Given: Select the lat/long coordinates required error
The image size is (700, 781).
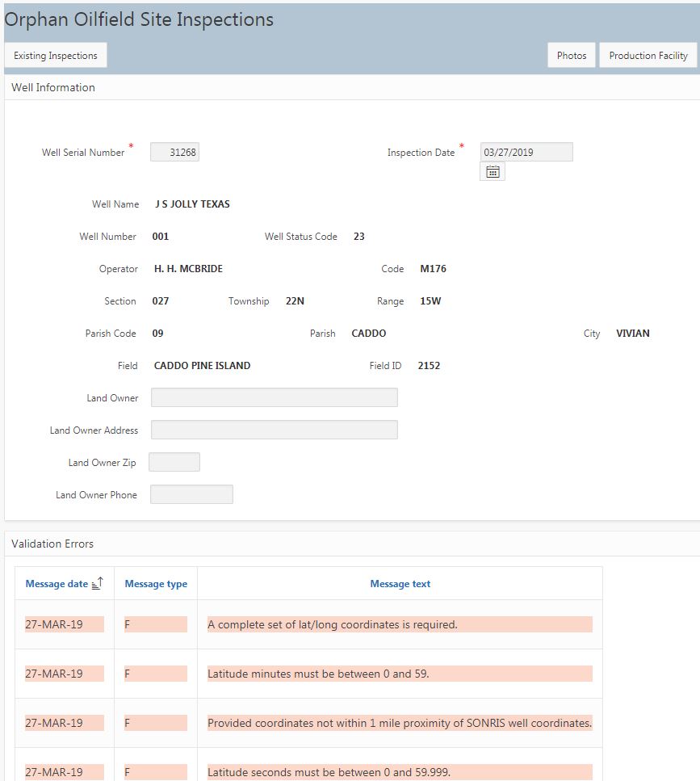Looking at the screenshot, I should point(333,624).
